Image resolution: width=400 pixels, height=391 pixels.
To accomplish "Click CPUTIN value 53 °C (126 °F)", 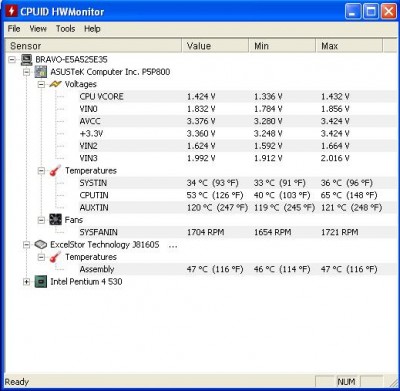I will (x=215, y=195).
